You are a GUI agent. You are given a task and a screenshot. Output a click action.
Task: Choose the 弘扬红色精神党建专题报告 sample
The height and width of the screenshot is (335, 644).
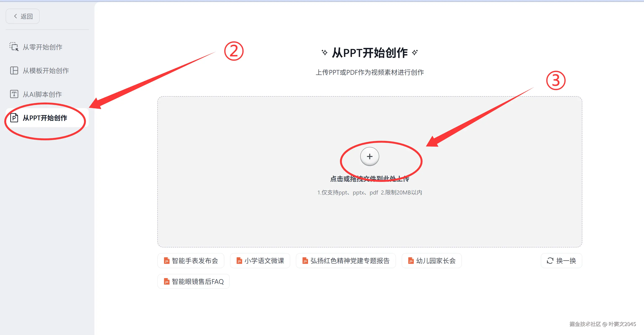346,261
